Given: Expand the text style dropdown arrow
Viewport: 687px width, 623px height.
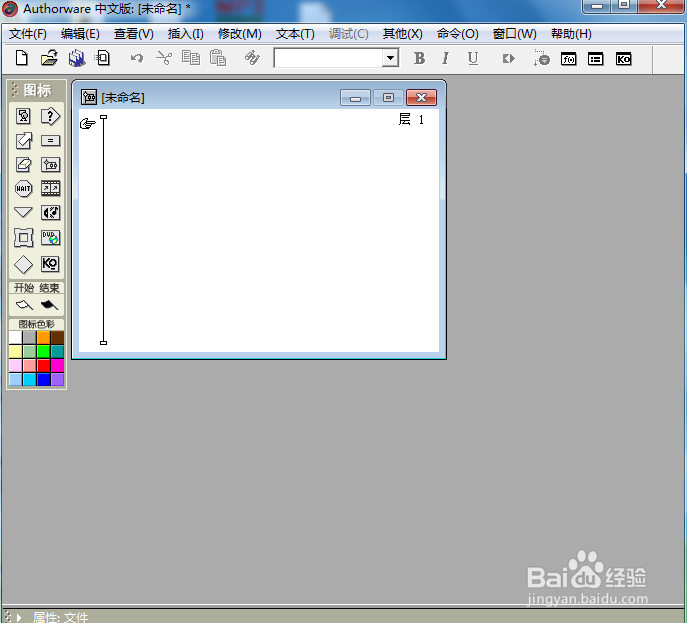Looking at the screenshot, I should [390, 58].
